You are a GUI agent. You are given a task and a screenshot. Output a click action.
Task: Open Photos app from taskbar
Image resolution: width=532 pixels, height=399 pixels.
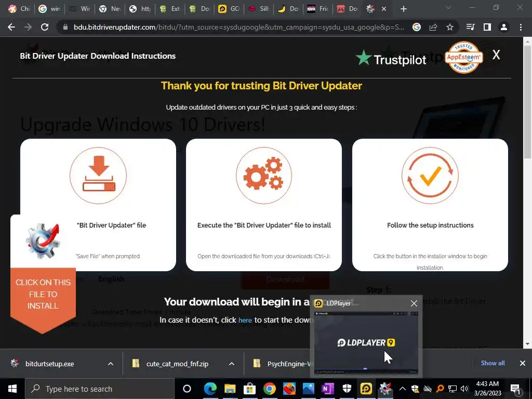coord(309,389)
